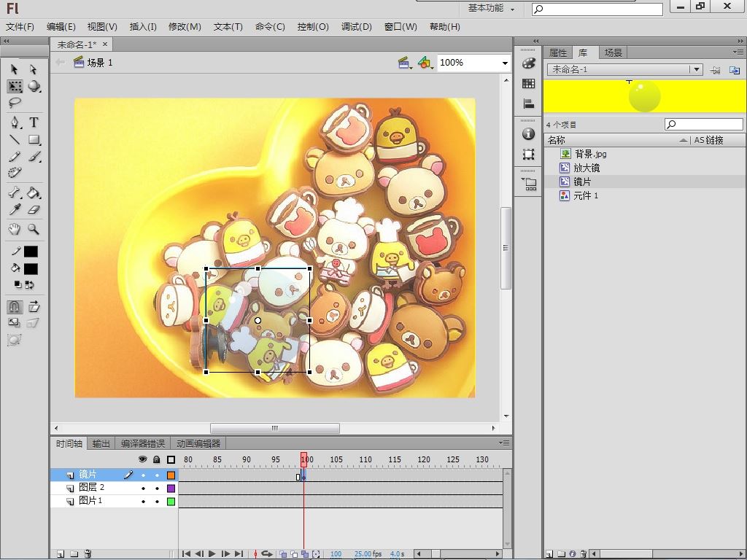Image resolution: width=747 pixels, height=560 pixels.
Task: Open the timeline panel options menu
Action: click(x=504, y=443)
